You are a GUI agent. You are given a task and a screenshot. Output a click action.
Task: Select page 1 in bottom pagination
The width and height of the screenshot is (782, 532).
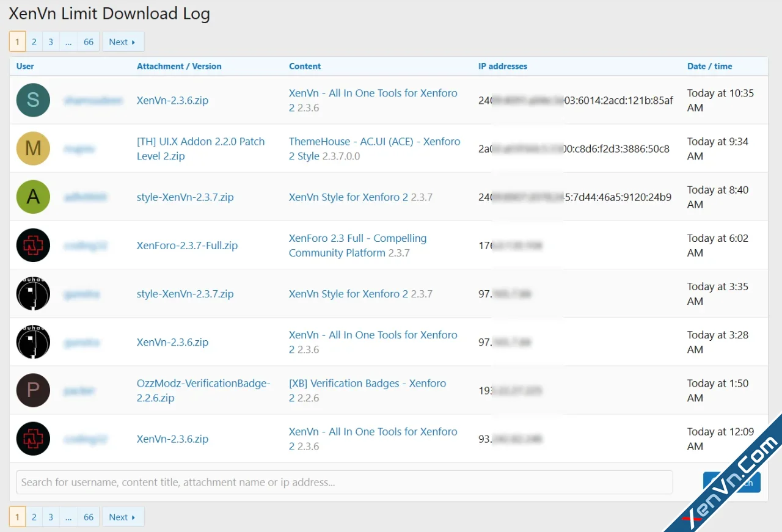pos(17,517)
